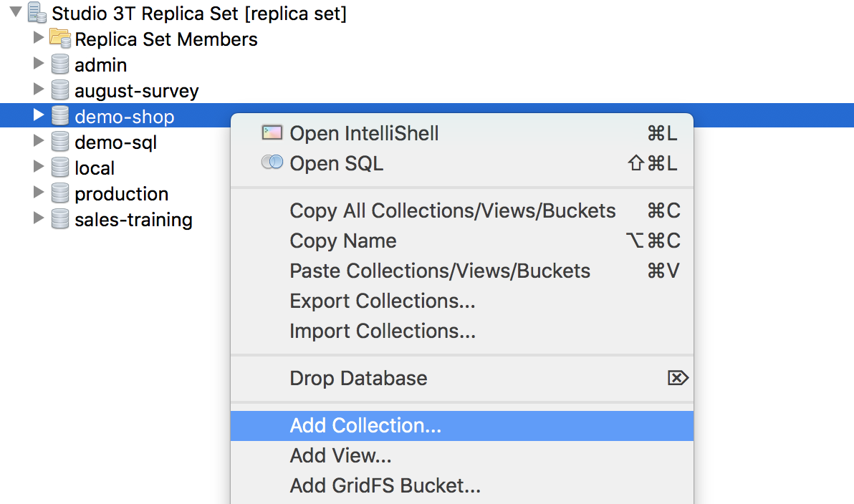Choose Add GridFS Bucket menu entry
This screenshot has height=504, width=854.
click(x=385, y=485)
